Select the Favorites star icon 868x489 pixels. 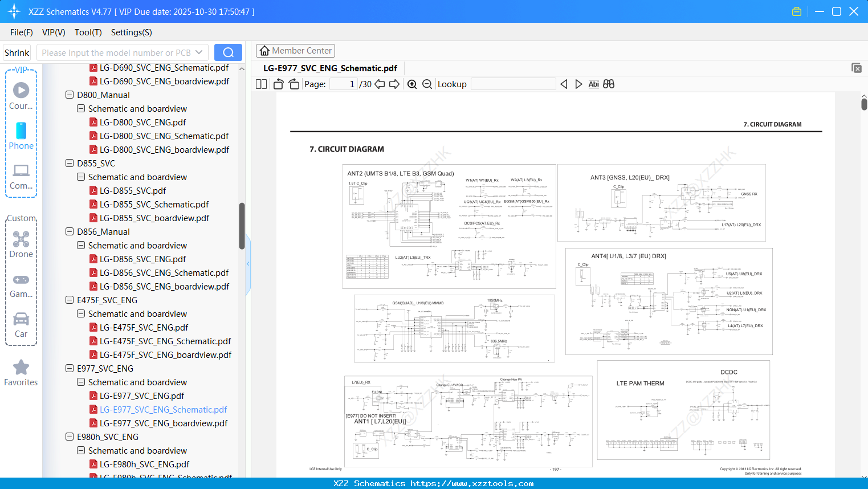(21, 367)
